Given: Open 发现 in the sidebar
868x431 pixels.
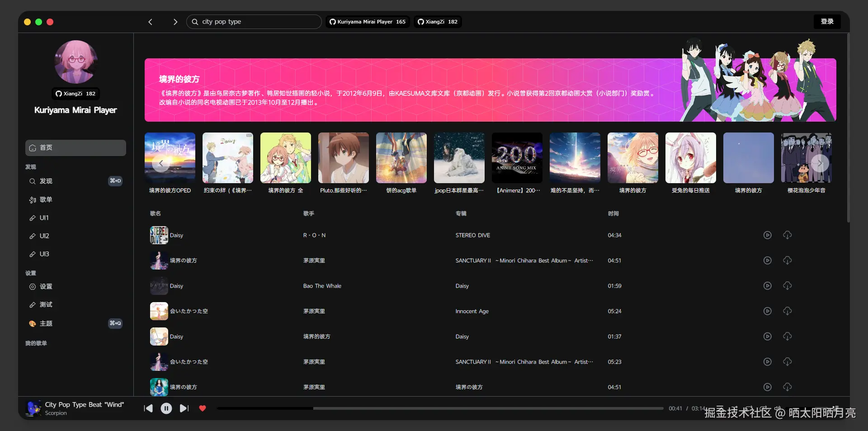Looking at the screenshot, I should click(x=75, y=181).
